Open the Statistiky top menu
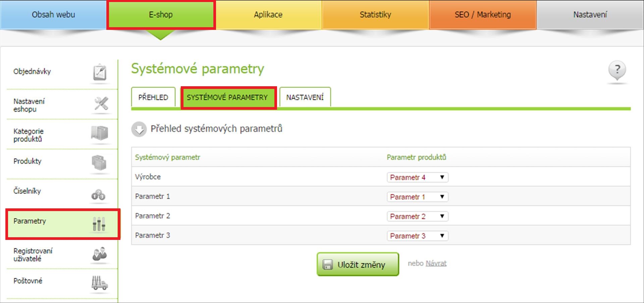Screen dimensions: 644x303 375,15
